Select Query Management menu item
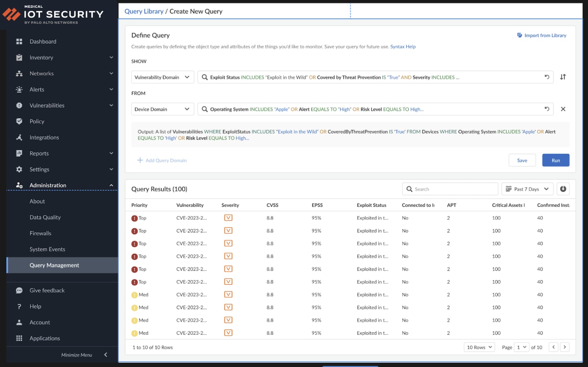Screen dimensions: 588x367 (62, 265)
